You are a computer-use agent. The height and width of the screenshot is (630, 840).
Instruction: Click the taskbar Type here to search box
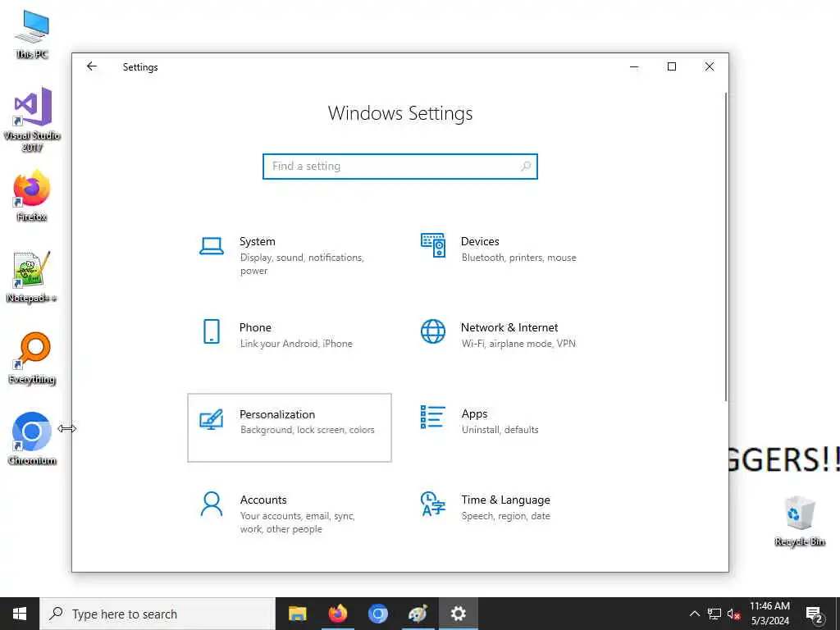point(157,614)
